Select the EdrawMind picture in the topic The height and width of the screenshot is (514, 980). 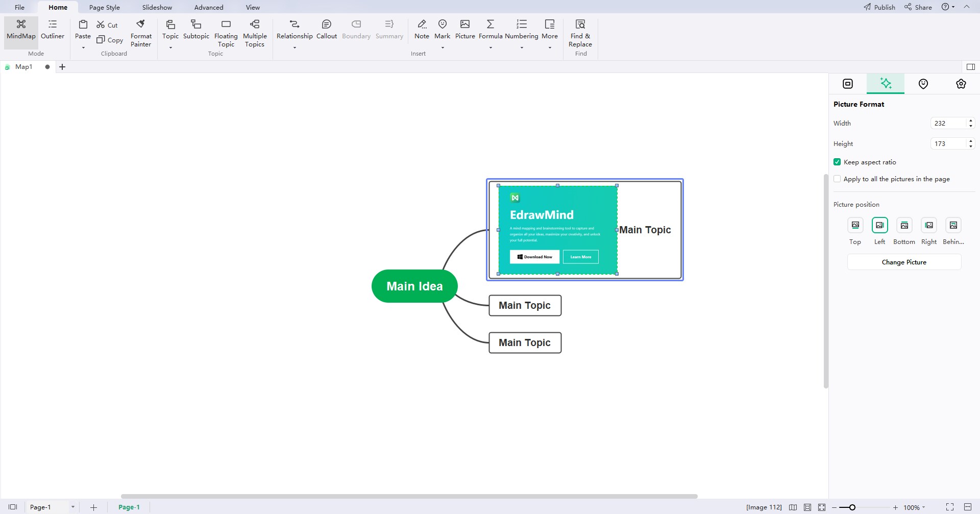pyautogui.click(x=558, y=230)
